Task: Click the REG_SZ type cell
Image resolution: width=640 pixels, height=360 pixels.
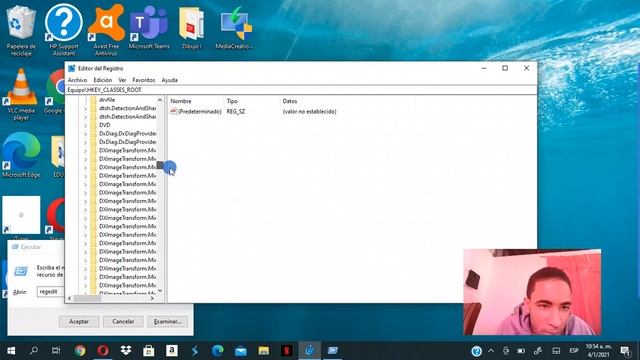Action: coord(236,111)
